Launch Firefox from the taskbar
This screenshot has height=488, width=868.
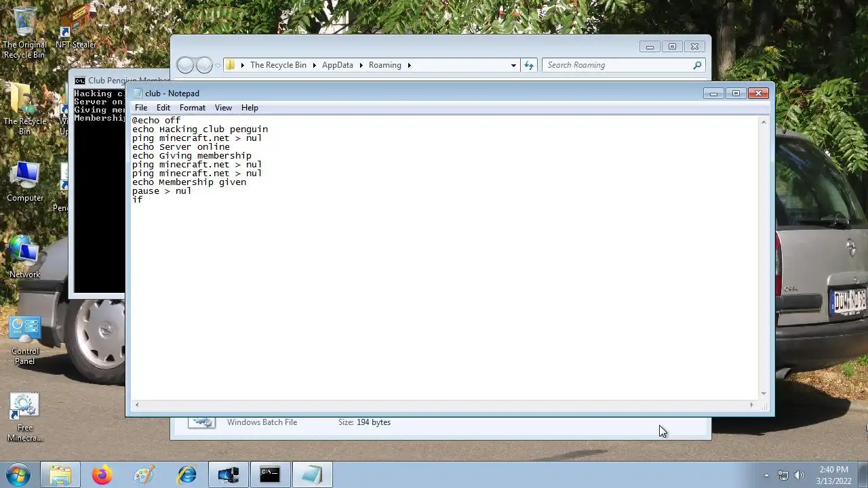102,475
